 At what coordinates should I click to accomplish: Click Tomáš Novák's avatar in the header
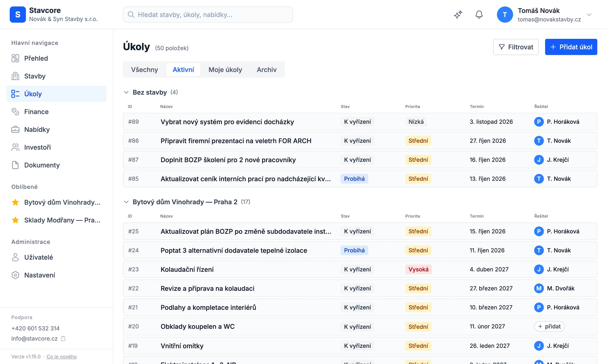pos(505,15)
